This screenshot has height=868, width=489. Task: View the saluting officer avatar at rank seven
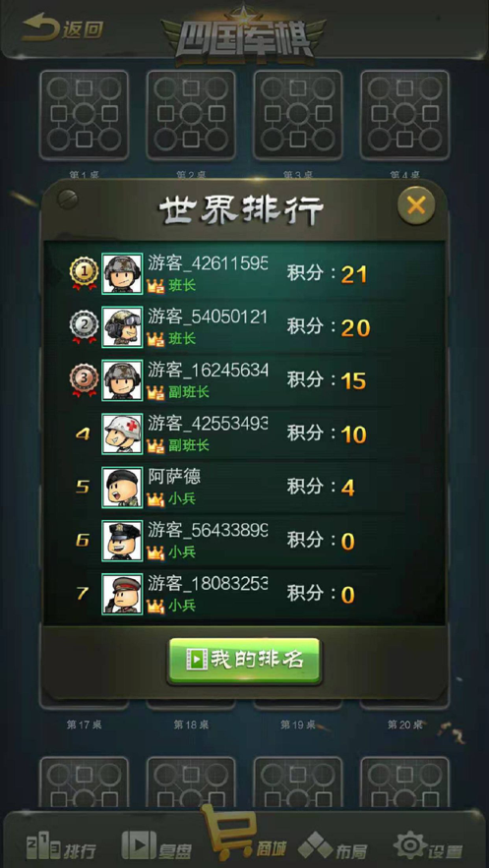(x=122, y=594)
